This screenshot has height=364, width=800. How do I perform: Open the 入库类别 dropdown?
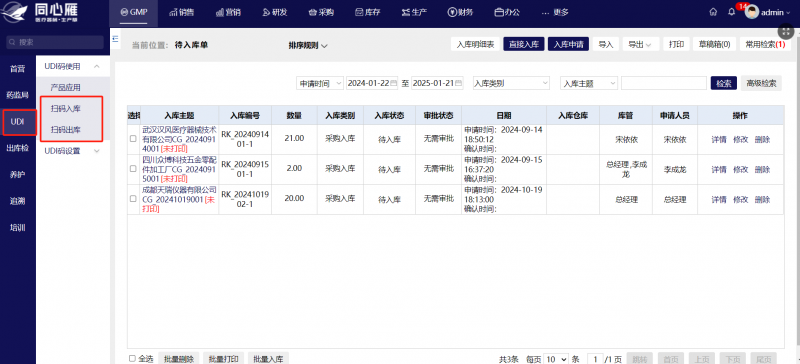(x=511, y=84)
